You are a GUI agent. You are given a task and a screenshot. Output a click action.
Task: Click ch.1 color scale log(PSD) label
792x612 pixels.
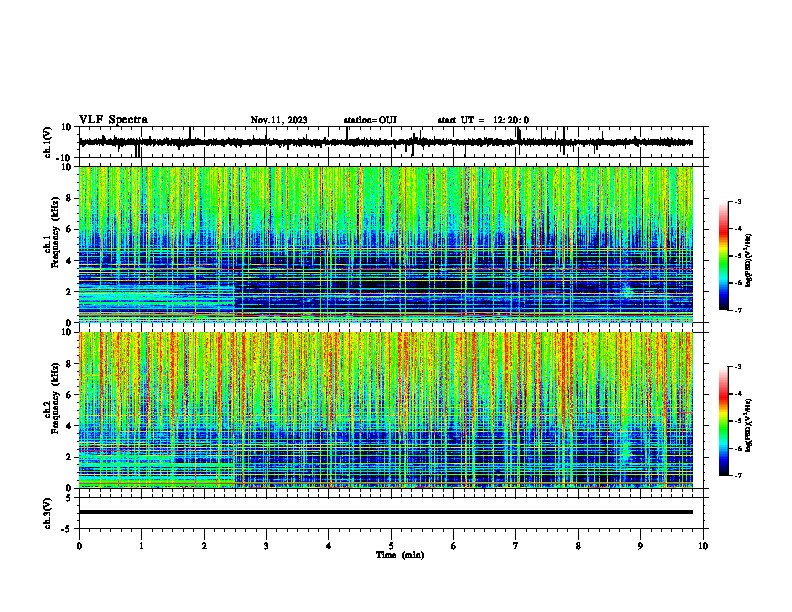coord(749,260)
